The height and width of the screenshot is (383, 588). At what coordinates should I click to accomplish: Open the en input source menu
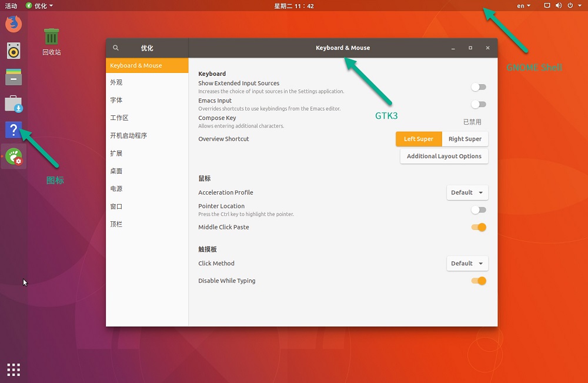523,6
